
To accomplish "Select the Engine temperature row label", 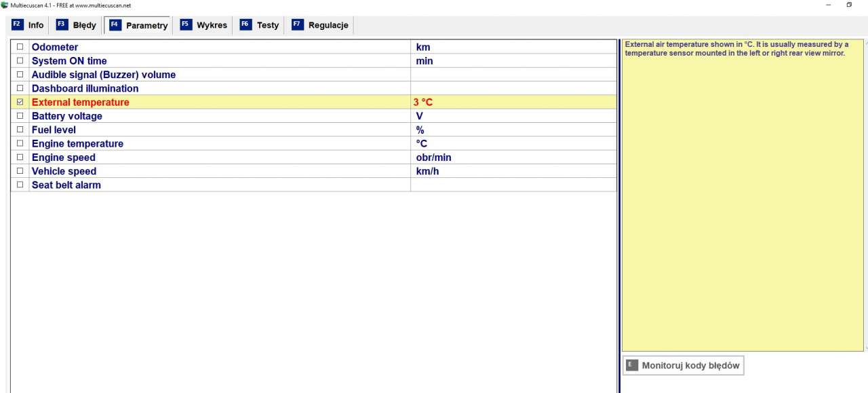I will coord(77,144).
